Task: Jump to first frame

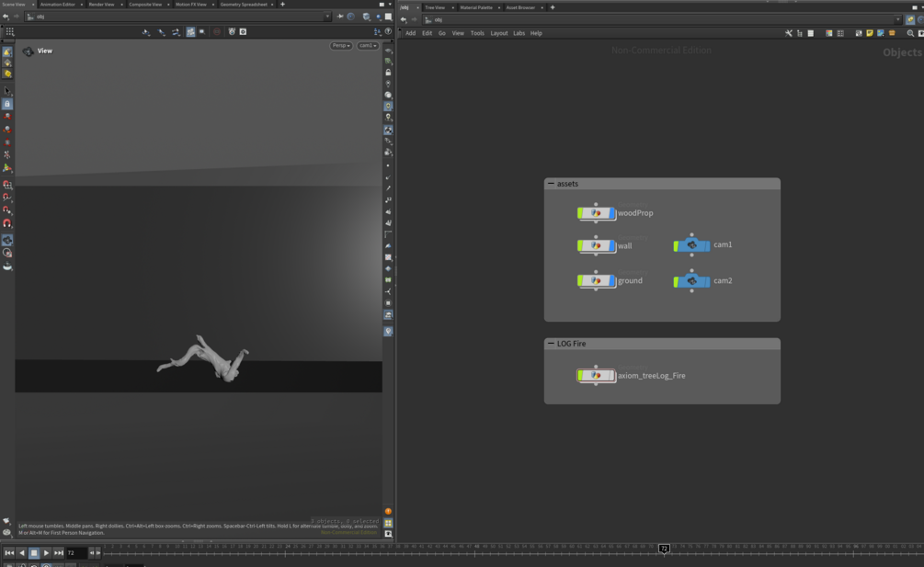Action: click(x=9, y=553)
